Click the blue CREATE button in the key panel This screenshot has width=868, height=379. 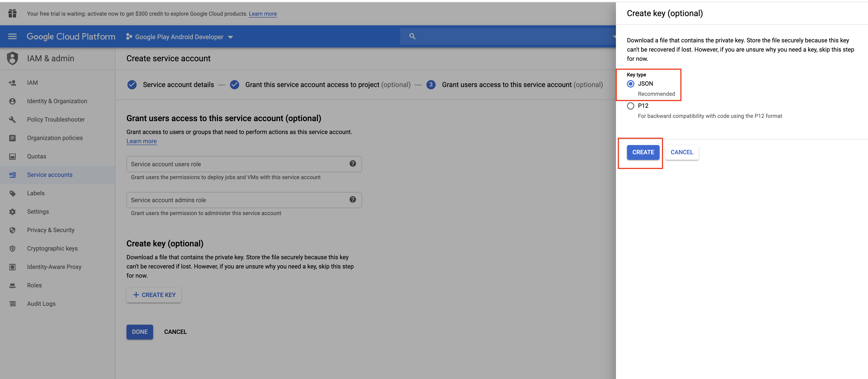(x=643, y=152)
